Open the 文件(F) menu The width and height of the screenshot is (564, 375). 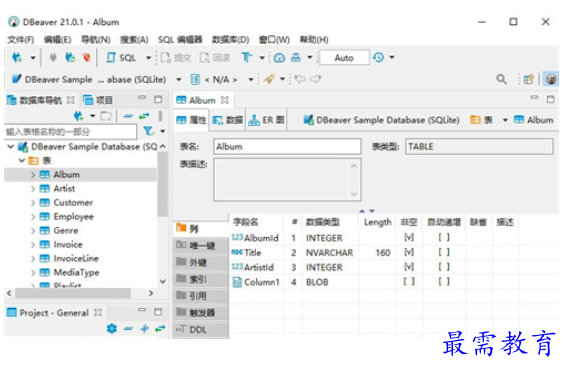click(x=21, y=40)
